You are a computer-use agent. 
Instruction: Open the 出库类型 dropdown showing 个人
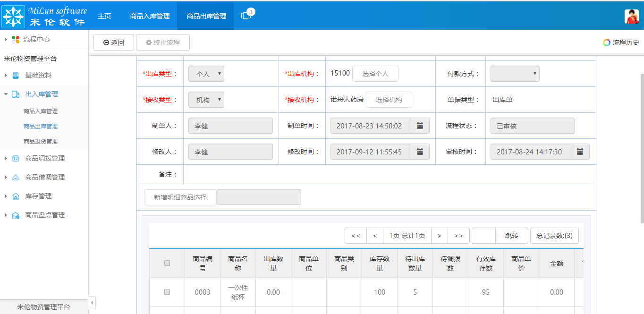[206, 73]
